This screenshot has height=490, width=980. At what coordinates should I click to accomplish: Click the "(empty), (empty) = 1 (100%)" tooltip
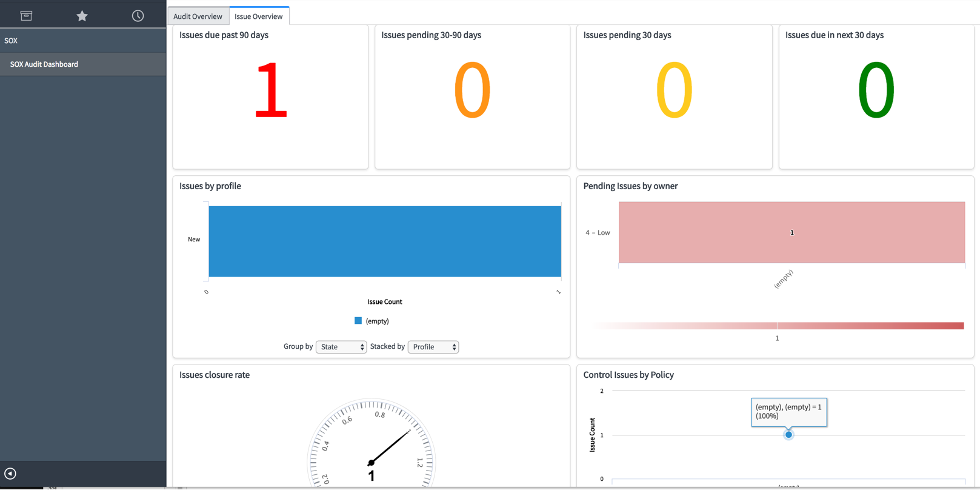788,412
